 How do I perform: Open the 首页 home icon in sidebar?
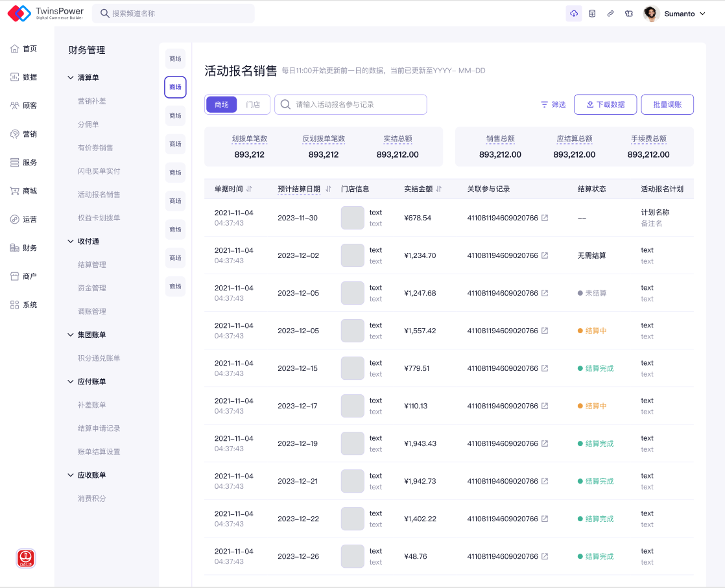tap(15, 49)
